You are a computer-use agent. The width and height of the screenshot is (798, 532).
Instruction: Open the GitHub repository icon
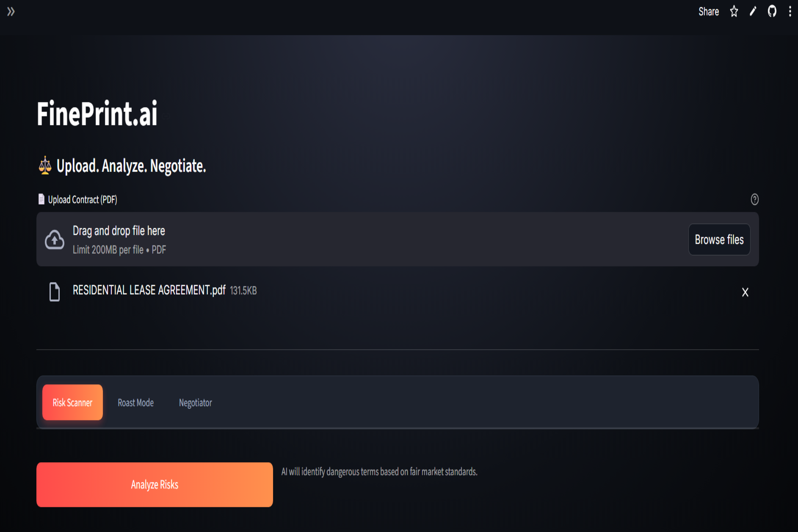click(772, 11)
